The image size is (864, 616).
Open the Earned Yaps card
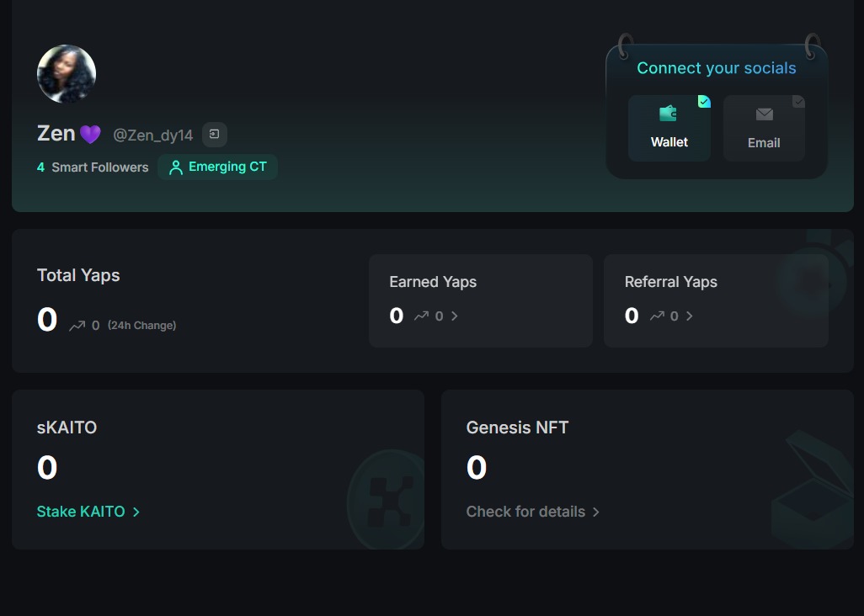click(481, 300)
